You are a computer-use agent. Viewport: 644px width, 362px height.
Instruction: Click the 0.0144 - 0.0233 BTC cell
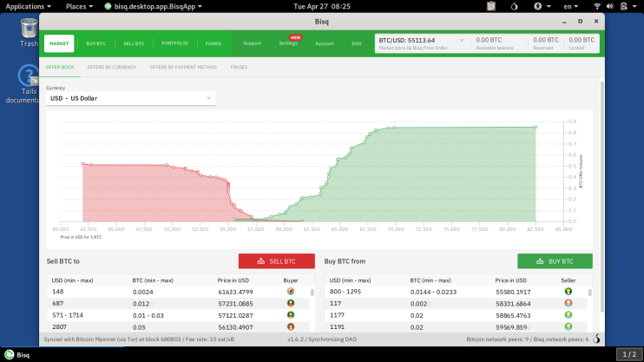click(433, 292)
